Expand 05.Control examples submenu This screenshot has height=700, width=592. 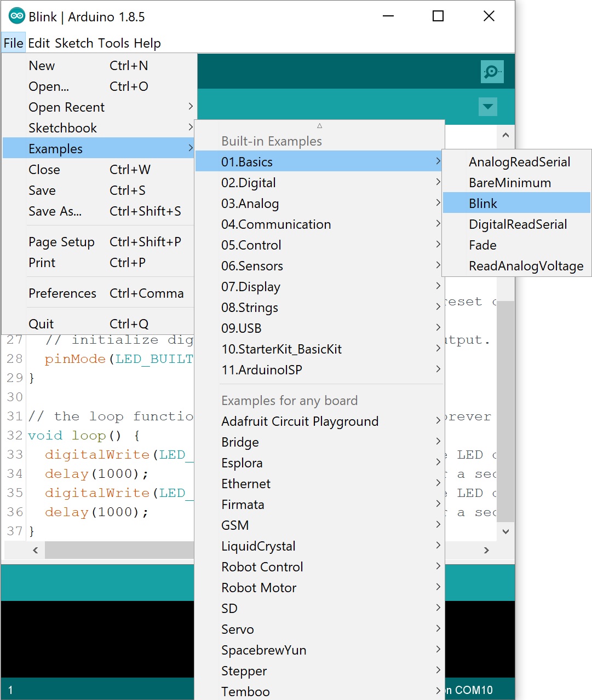[x=319, y=245]
